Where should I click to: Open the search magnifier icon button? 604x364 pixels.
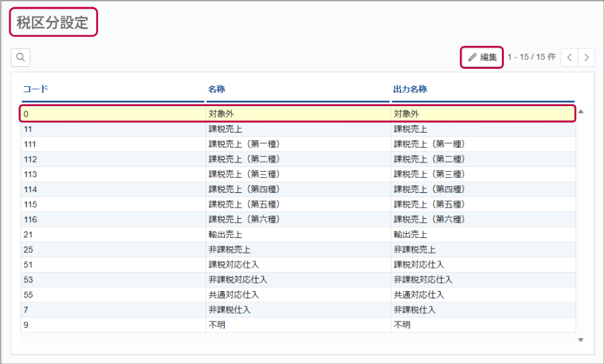[x=21, y=58]
